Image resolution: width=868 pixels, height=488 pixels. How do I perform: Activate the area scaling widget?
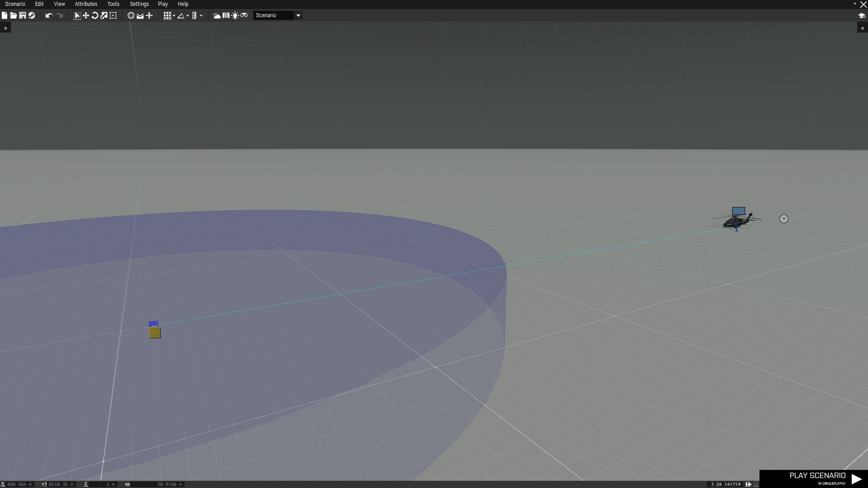[x=113, y=15]
